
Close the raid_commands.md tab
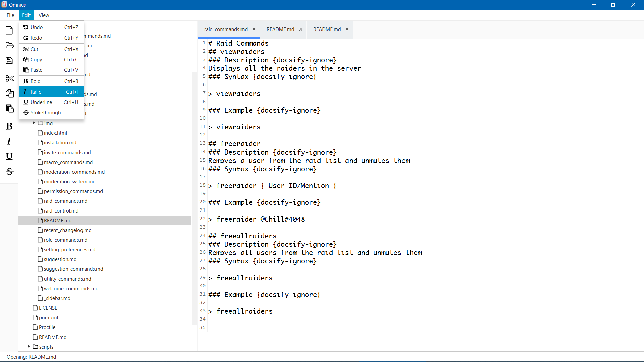pos(254,29)
